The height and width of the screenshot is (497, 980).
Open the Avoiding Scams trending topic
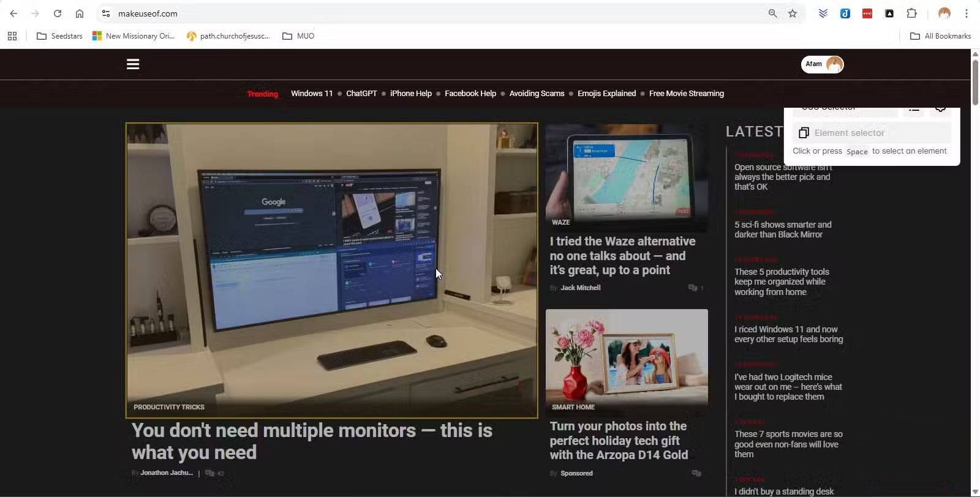[537, 94]
